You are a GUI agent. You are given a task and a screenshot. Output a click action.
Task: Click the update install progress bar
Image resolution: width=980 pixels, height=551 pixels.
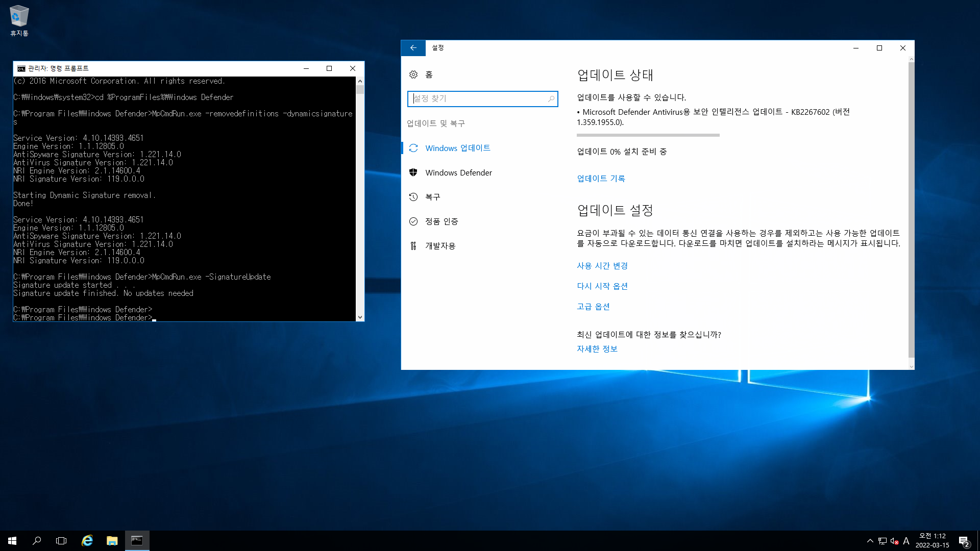(x=648, y=135)
